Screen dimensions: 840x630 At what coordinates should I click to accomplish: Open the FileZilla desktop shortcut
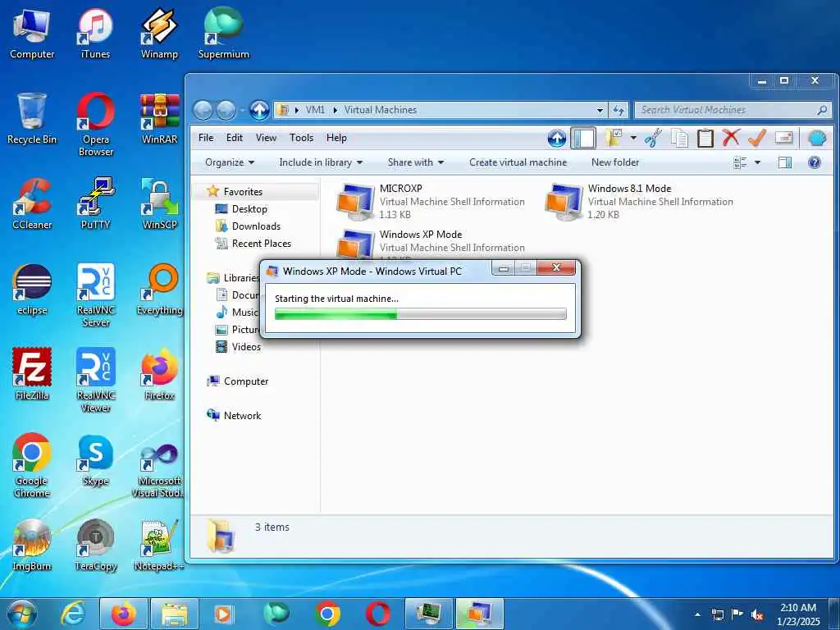click(x=32, y=374)
